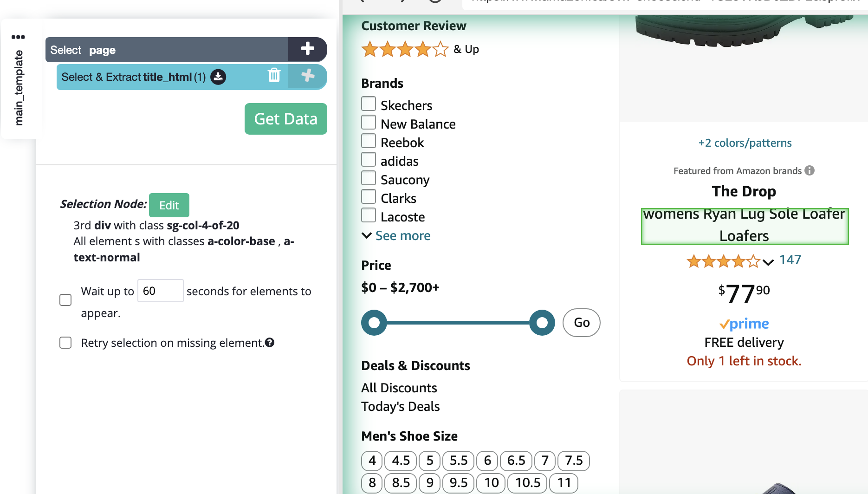The height and width of the screenshot is (494, 868).
Task: Open the three-dot menu above main_template
Action: click(18, 37)
